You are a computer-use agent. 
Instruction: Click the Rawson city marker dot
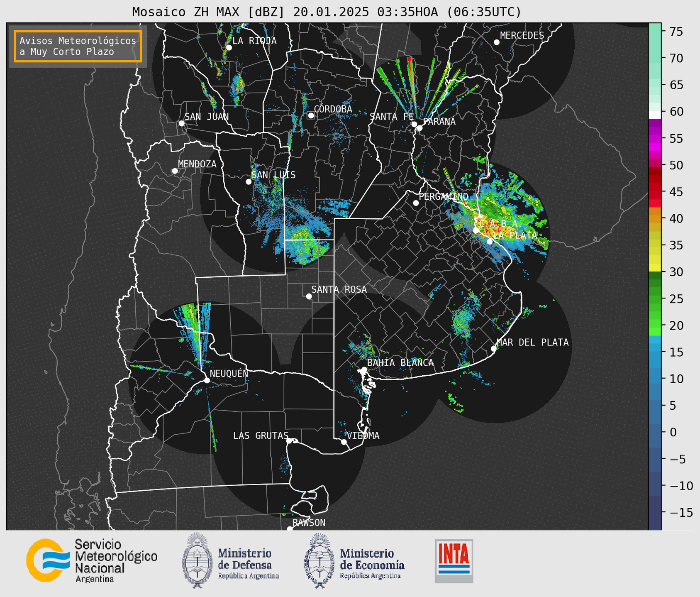(x=290, y=529)
